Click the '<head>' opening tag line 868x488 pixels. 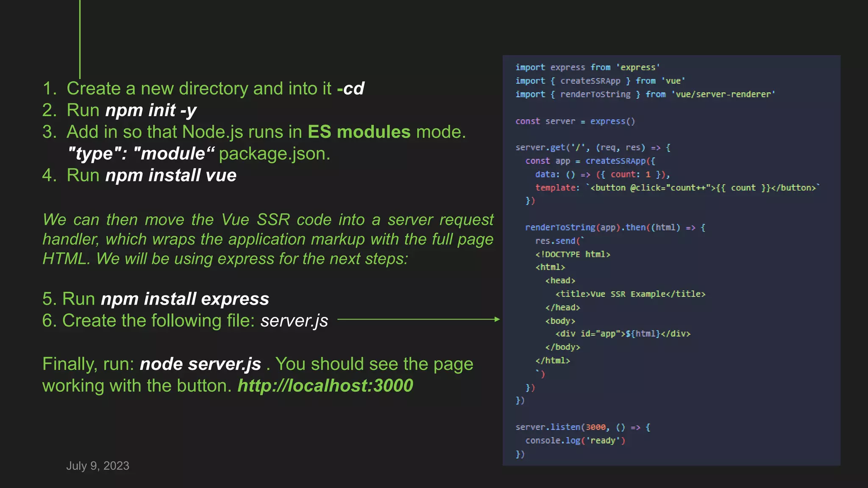tap(560, 281)
